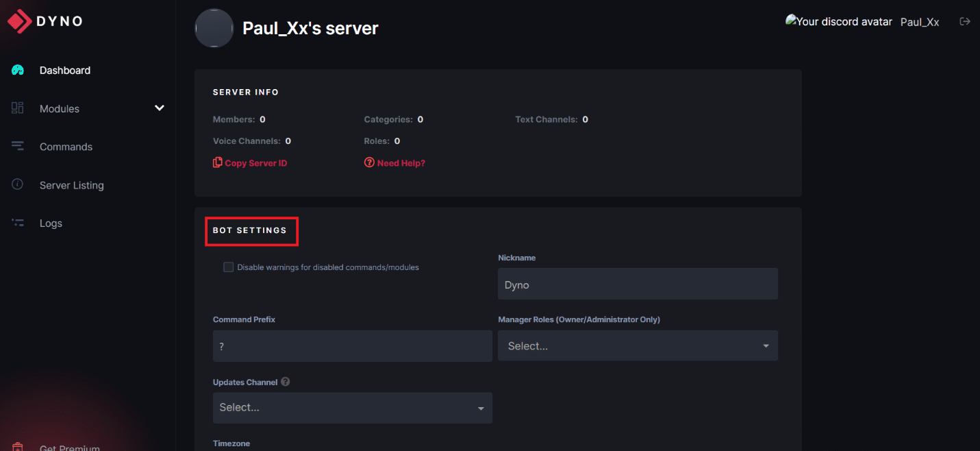Click the Modules grid icon
Viewport: 980px width, 451px height.
coord(18,108)
